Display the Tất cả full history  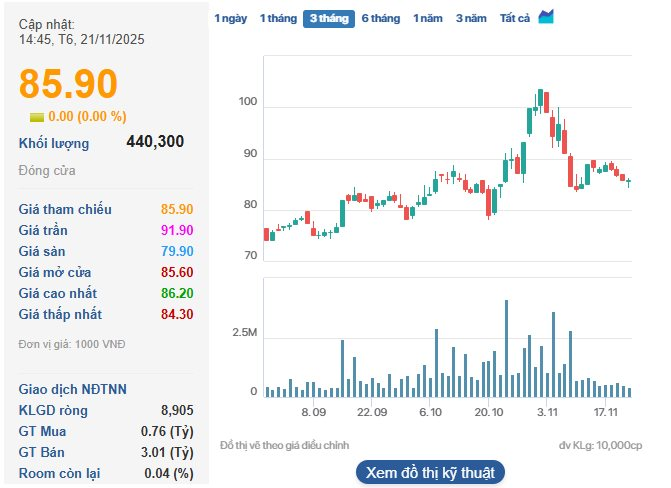click(514, 18)
